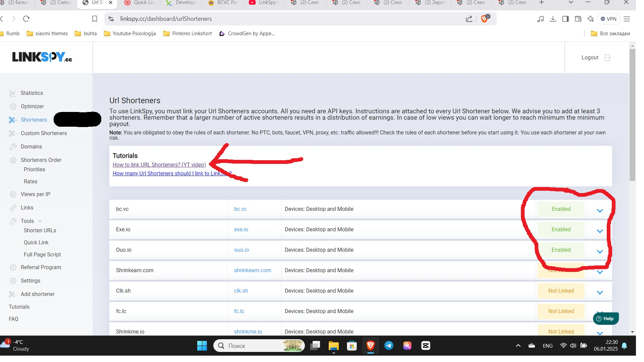Click the browser reload icon
The image size is (644, 362).
pos(26,19)
